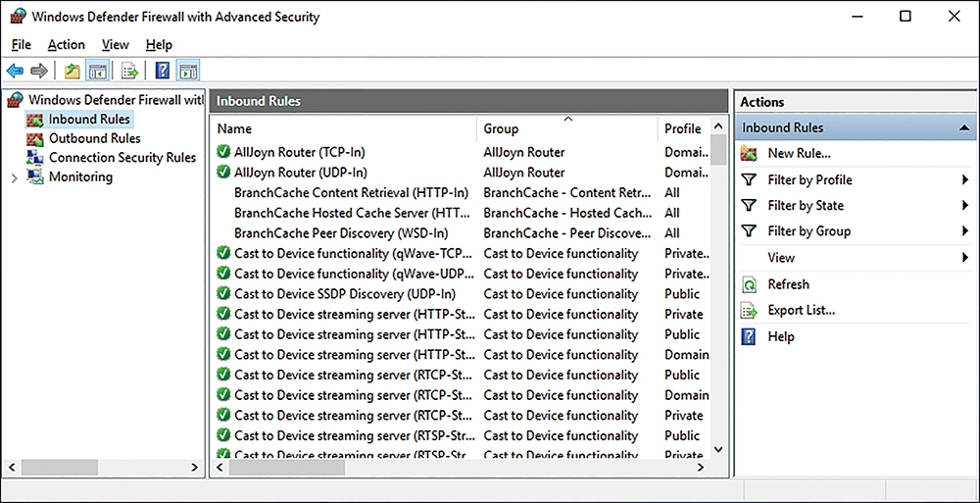Click green check of Cast to Device qWave-TCP rule

[223, 253]
